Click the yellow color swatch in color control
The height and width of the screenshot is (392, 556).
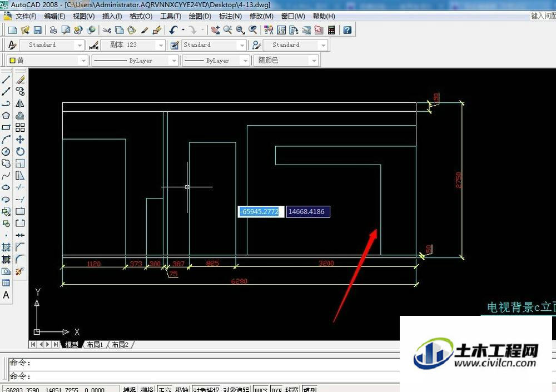pyautogui.click(x=12, y=60)
